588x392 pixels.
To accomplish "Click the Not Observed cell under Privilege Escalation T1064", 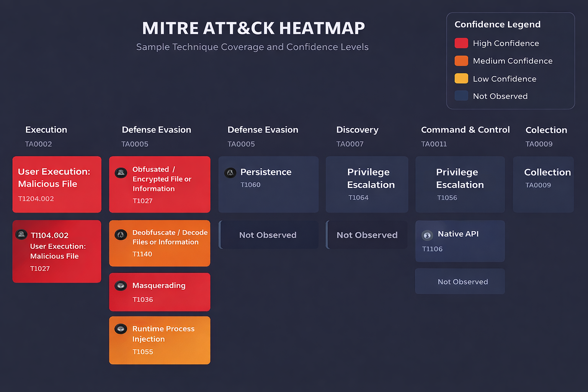I will (x=367, y=235).
